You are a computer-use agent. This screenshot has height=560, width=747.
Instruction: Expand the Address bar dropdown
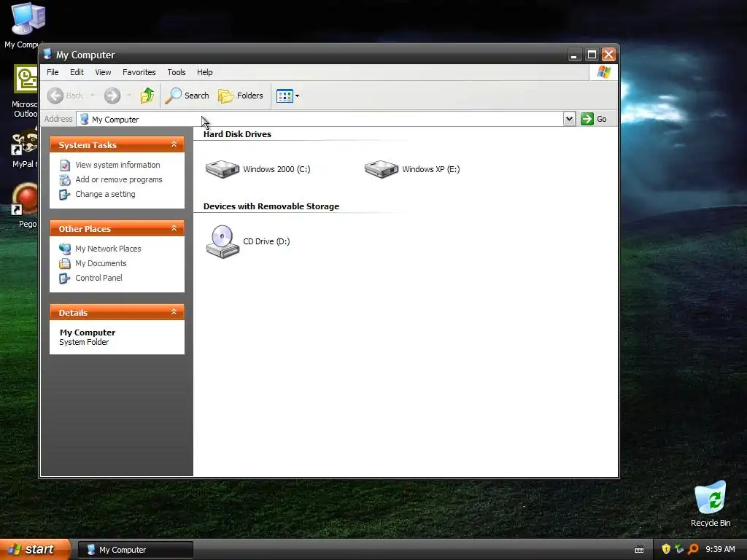click(x=569, y=119)
